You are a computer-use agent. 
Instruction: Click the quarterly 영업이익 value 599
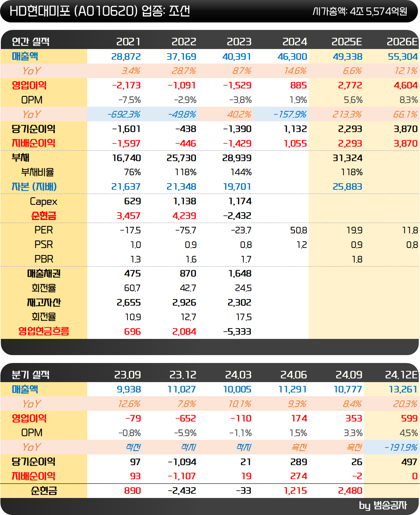point(409,419)
